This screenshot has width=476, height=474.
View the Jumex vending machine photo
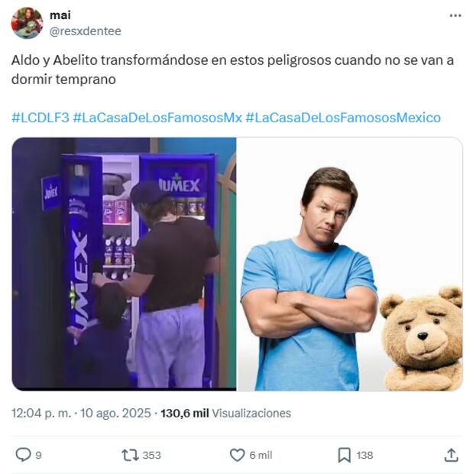tap(124, 264)
